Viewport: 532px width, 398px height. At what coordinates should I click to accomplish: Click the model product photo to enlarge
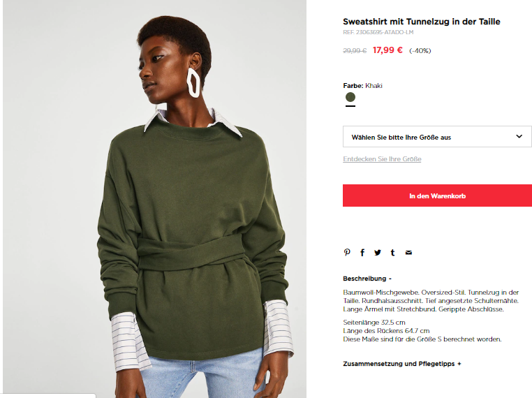154,199
